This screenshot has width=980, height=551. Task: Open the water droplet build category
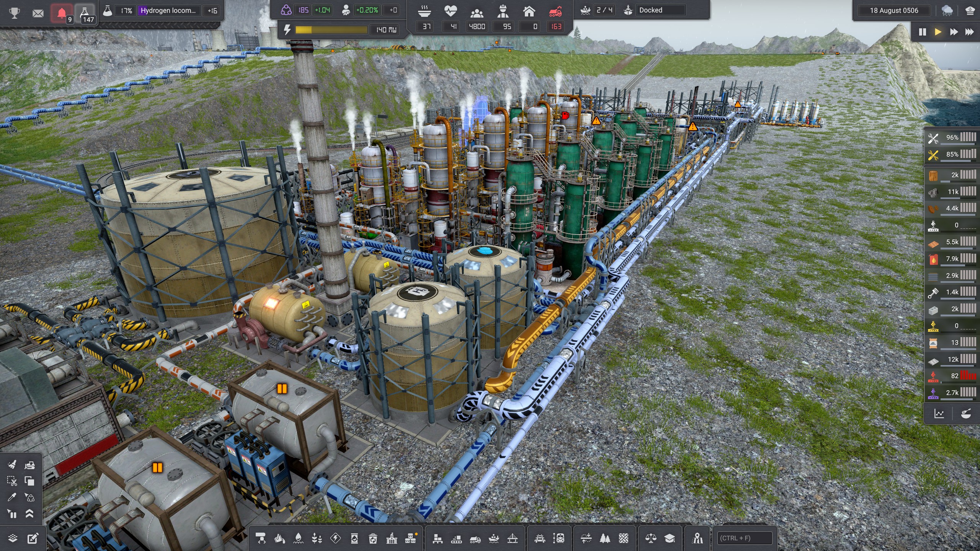pyautogui.click(x=298, y=538)
